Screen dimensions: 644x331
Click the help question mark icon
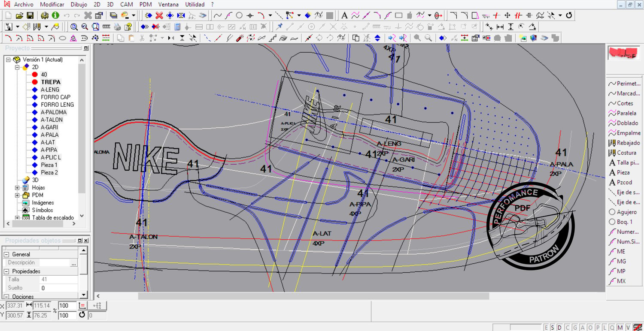128,27
